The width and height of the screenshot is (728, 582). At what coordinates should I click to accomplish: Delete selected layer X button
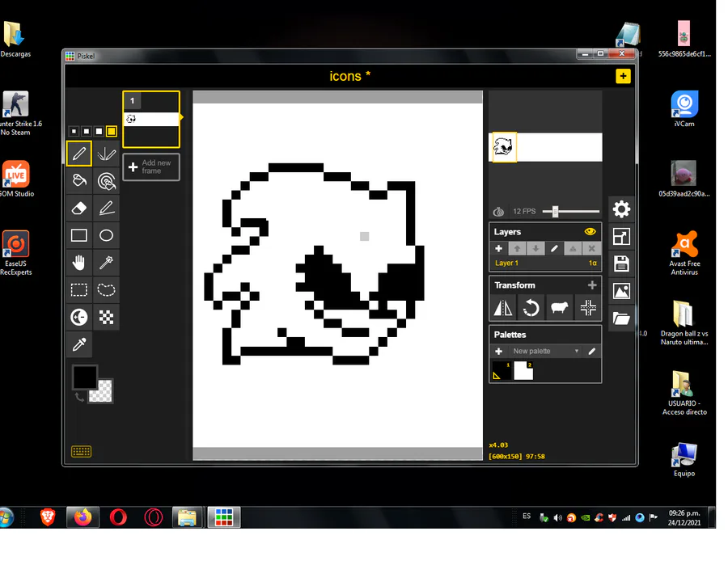[591, 249]
